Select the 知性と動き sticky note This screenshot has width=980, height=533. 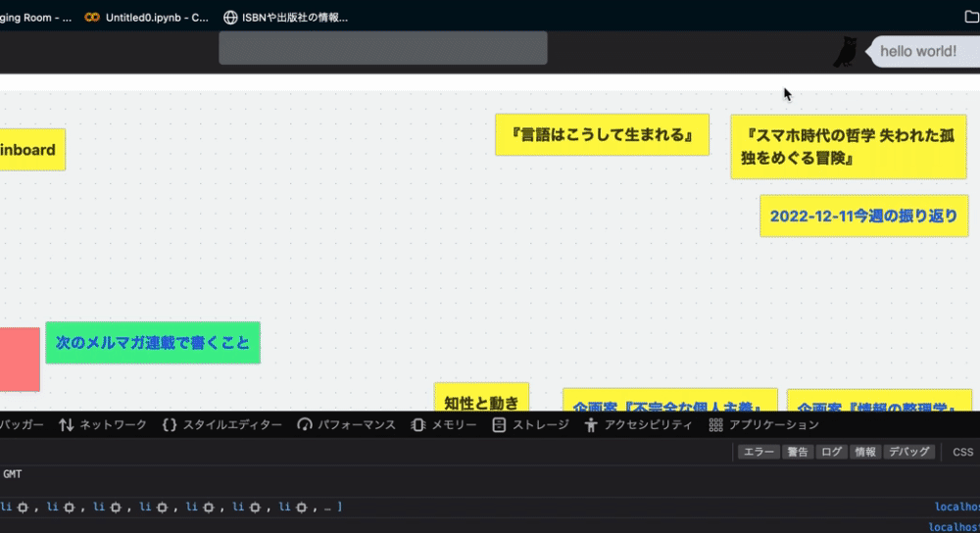click(481, 398)
